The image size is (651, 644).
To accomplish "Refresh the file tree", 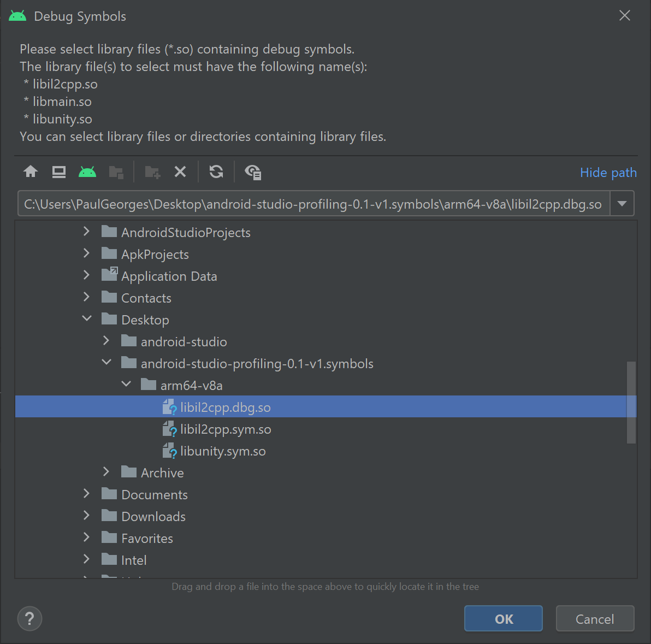I will [216, 172].
